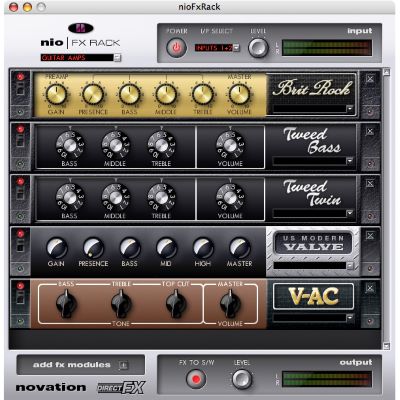Image resolution: width=400 pixels, height=400 pixels.
Task: Click the input Level knob
Action: click(x=258, y=48)
